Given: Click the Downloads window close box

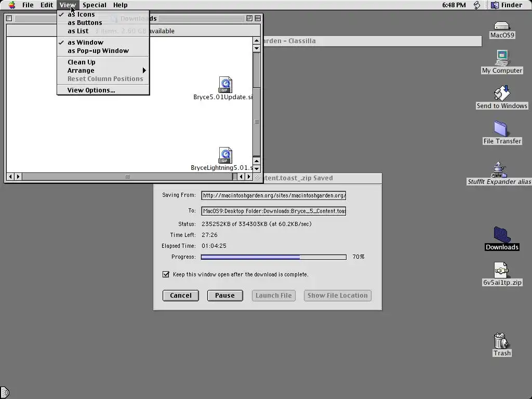Looking at the screenshot, I should (x=9, y=18).
